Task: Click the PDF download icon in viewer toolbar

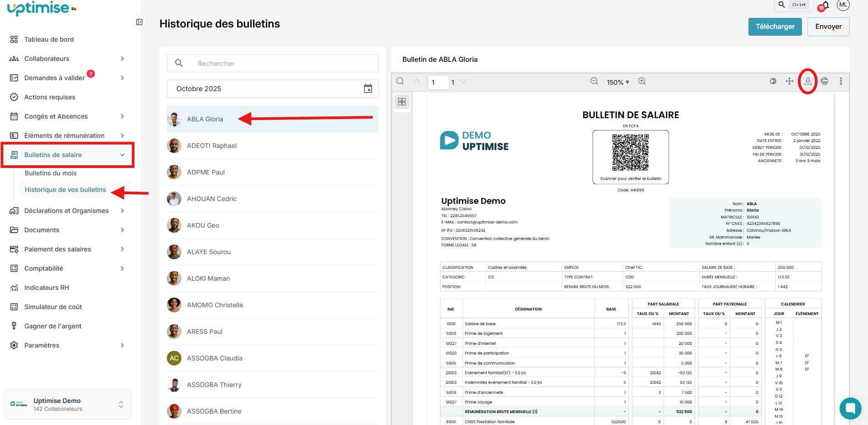Action: tap(808, 81)
